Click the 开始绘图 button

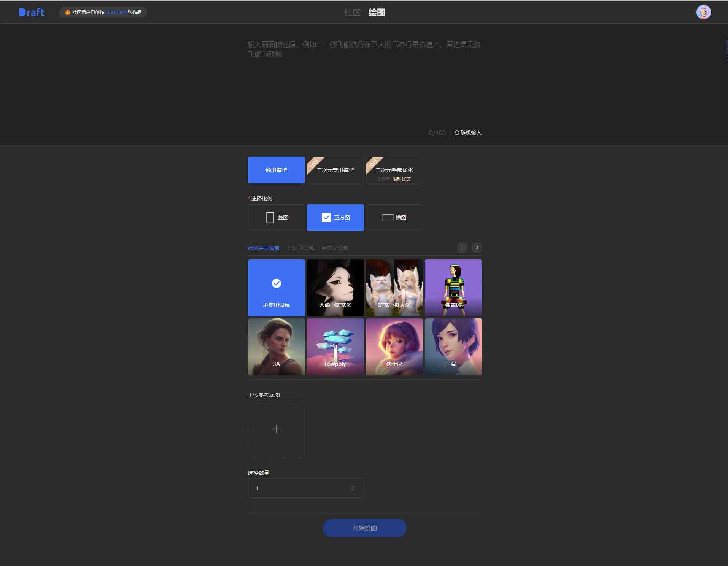click(x=365, y=528)
